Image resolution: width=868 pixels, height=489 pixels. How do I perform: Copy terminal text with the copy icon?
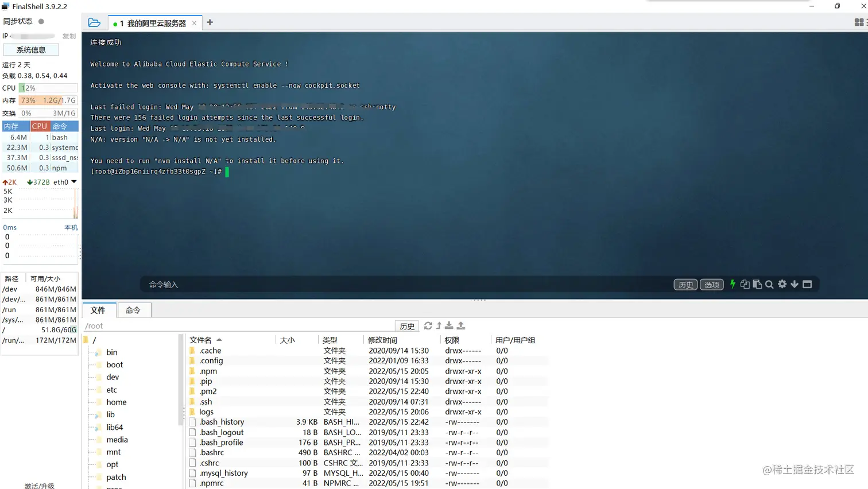click(x=745, y=284)
